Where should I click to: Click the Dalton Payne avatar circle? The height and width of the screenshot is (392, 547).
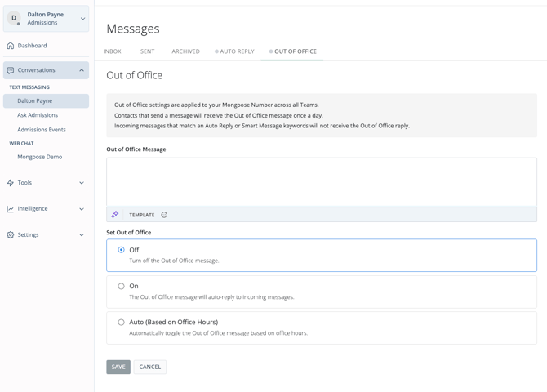tap(14, 18)
